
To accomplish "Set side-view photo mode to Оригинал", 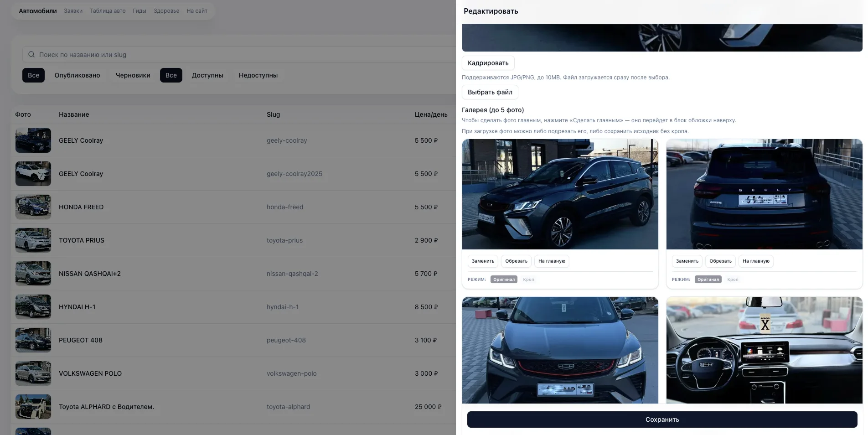I will pos(504,280).
